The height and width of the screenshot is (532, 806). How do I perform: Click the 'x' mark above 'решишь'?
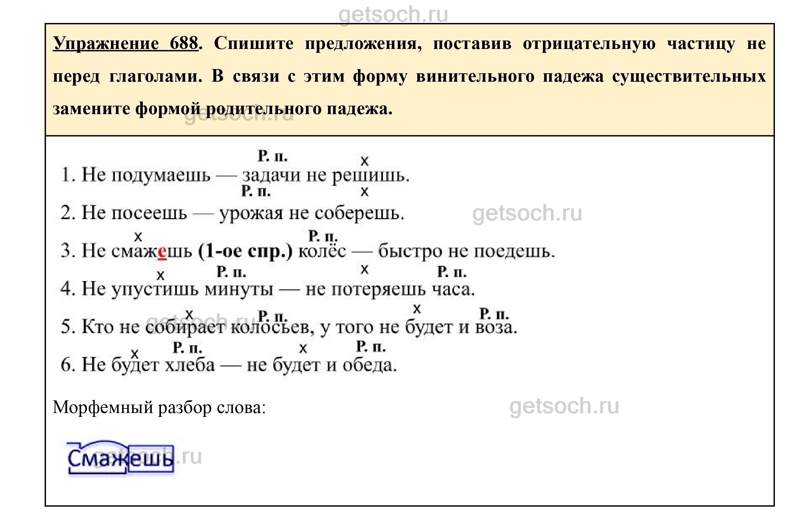pyautogui.click(x=364, y=160)
